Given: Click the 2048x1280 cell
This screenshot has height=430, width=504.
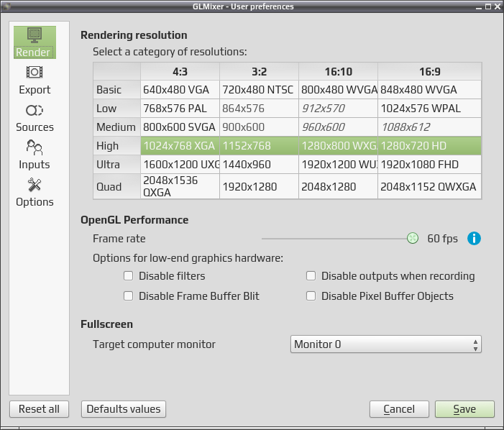Looking at the screenshot, I should point(338,186).
